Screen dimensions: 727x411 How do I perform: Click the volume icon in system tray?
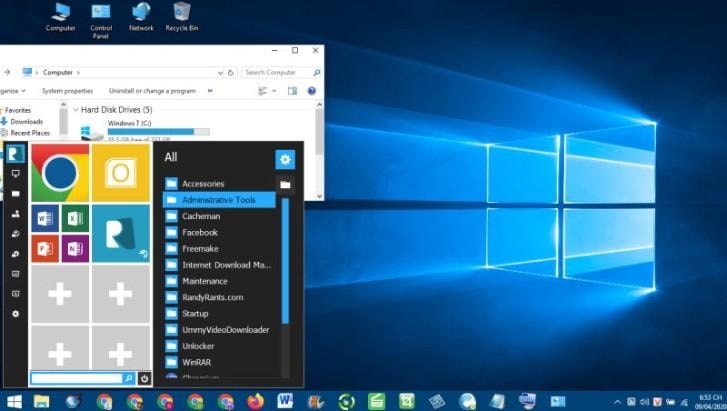click(x=644, y=402)
